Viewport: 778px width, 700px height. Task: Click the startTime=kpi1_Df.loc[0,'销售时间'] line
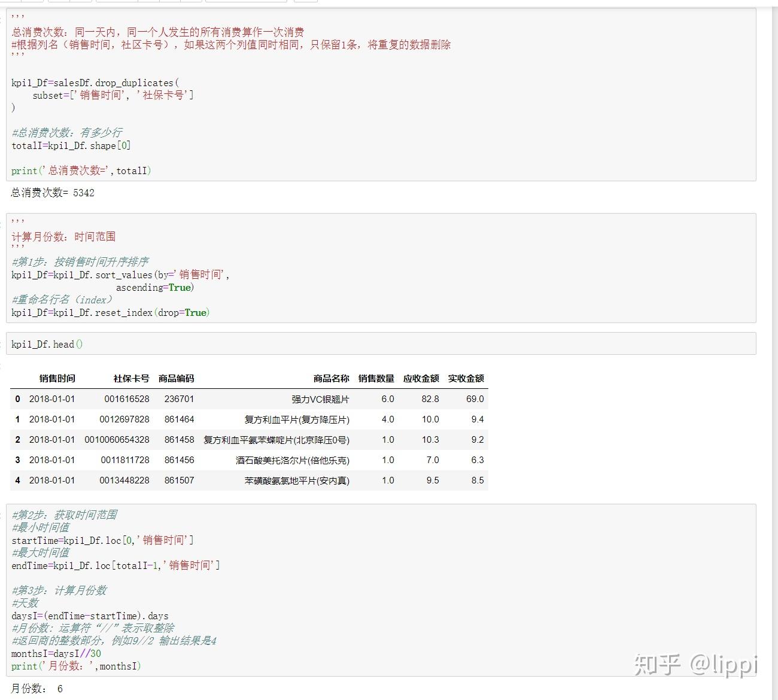point(102,540)
